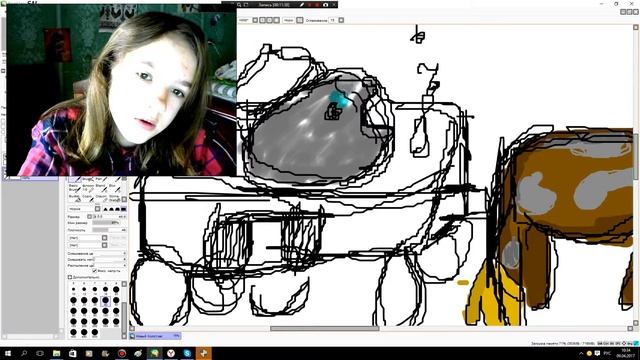640x360 pixels.
Task: Select the smallest brush size preset dot
Action: pyautogui.click(x=73, y=289)
